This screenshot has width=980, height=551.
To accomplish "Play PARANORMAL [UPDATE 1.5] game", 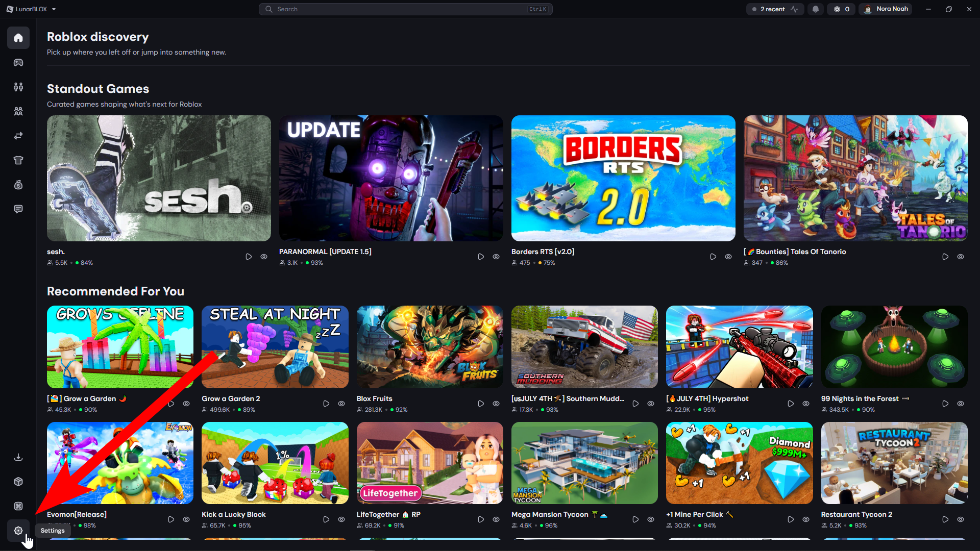I will (481, 257).
